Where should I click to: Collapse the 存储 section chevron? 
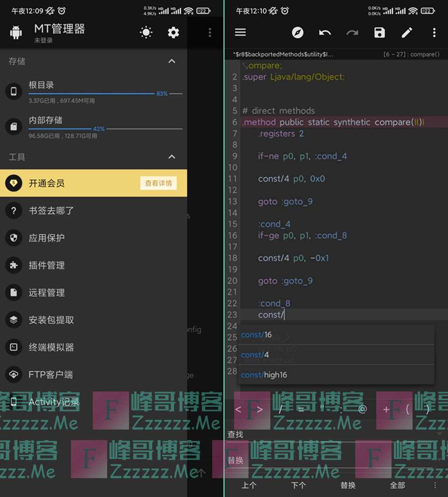pos(171,61)
